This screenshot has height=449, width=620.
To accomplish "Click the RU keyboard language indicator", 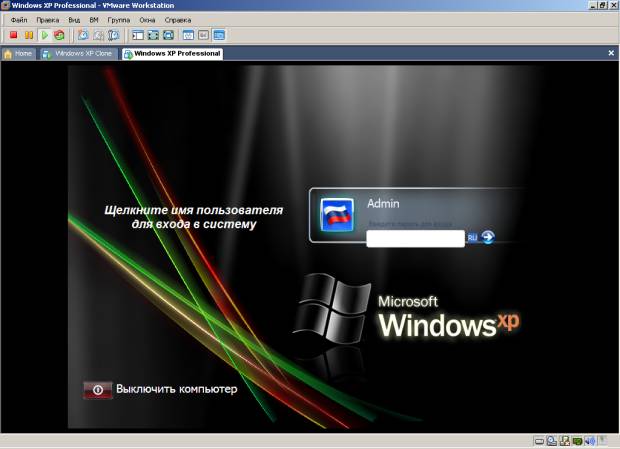I will click(x=472, y=238).
